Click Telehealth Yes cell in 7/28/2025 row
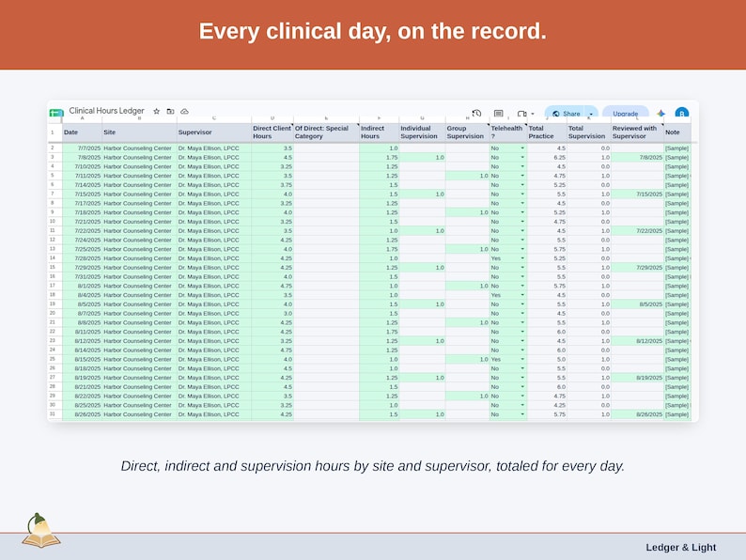The width and height of the screenshot is (746, 560). coord(508,258)
